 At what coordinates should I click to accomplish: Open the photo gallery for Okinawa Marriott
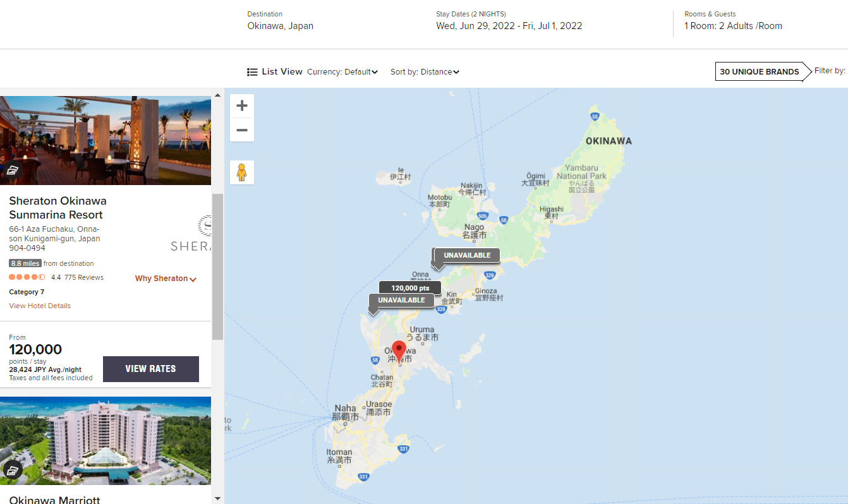[x=13, y=470]
